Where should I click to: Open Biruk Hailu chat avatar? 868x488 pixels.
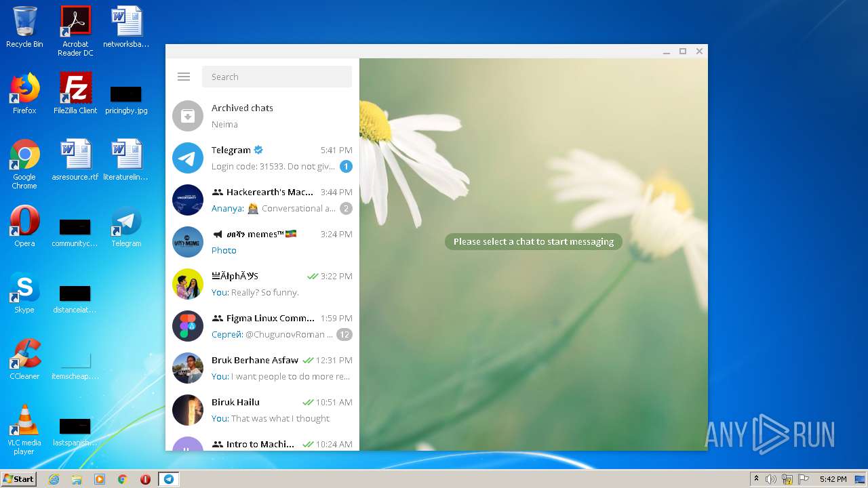188,410
